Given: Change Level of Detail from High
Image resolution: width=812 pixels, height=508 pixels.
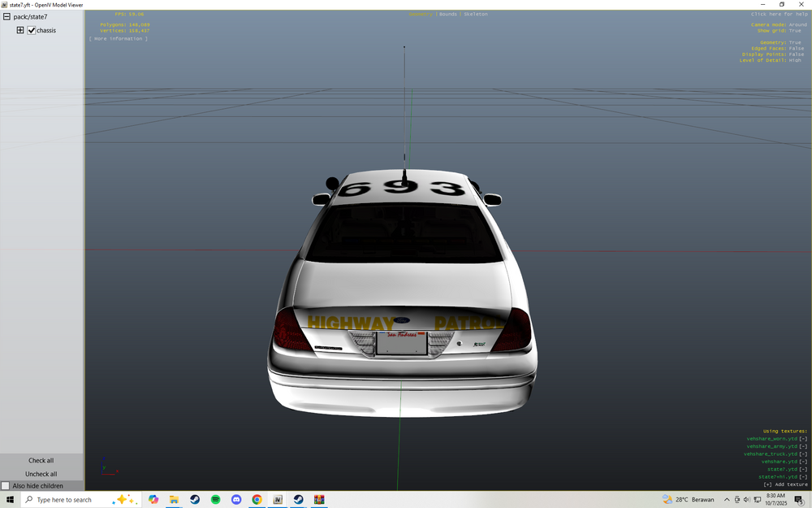Looking at the screenshot, I should [x=797, y=59].
